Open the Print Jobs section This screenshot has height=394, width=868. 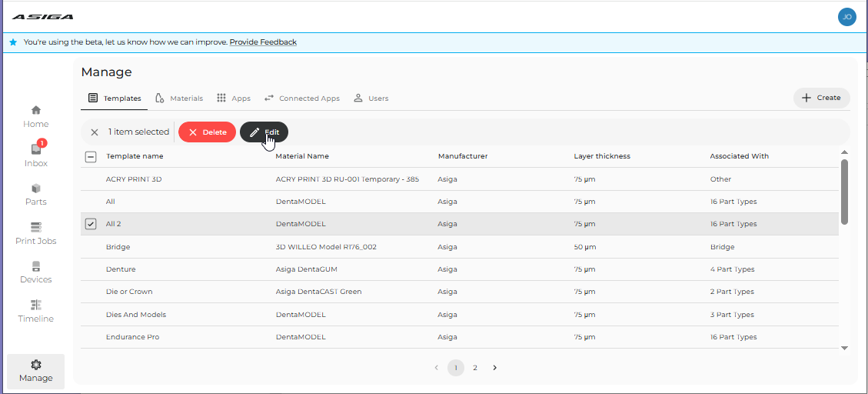coord(36,233)
